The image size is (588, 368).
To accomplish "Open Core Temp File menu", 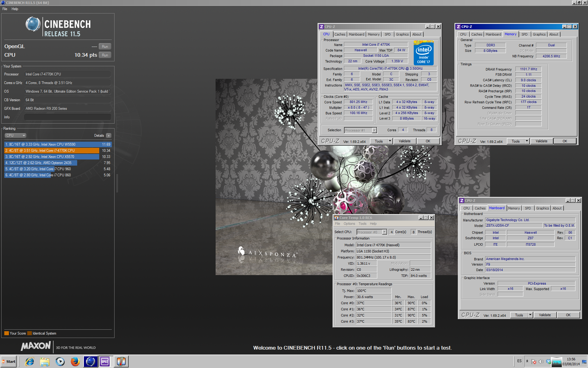I will [337, 224].
